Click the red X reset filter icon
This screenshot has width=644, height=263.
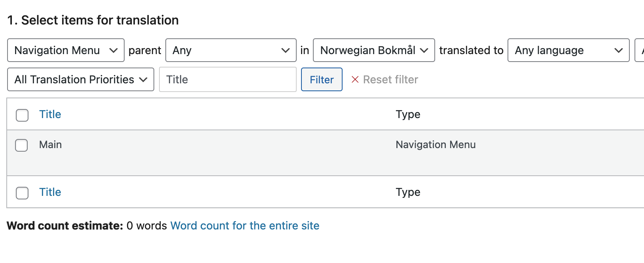(x=355, y=79)
